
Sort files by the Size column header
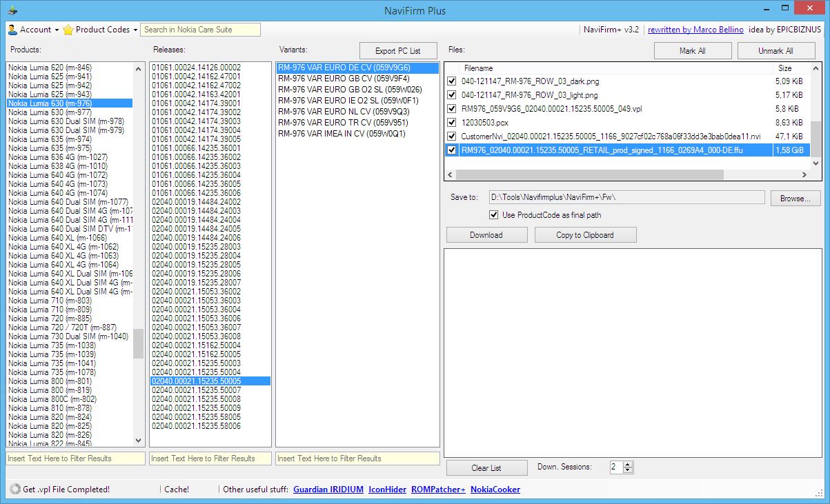pos(785,69)
